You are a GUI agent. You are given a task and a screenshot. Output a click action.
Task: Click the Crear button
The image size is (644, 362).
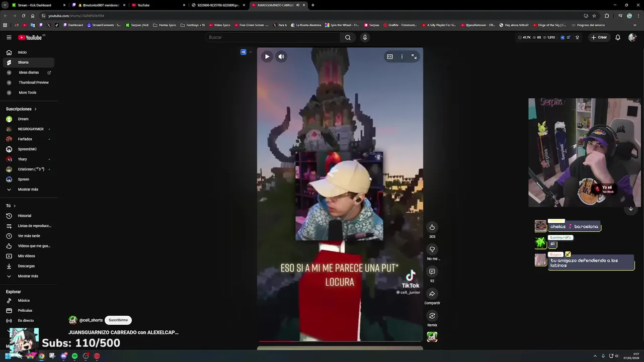click(599, 37)
